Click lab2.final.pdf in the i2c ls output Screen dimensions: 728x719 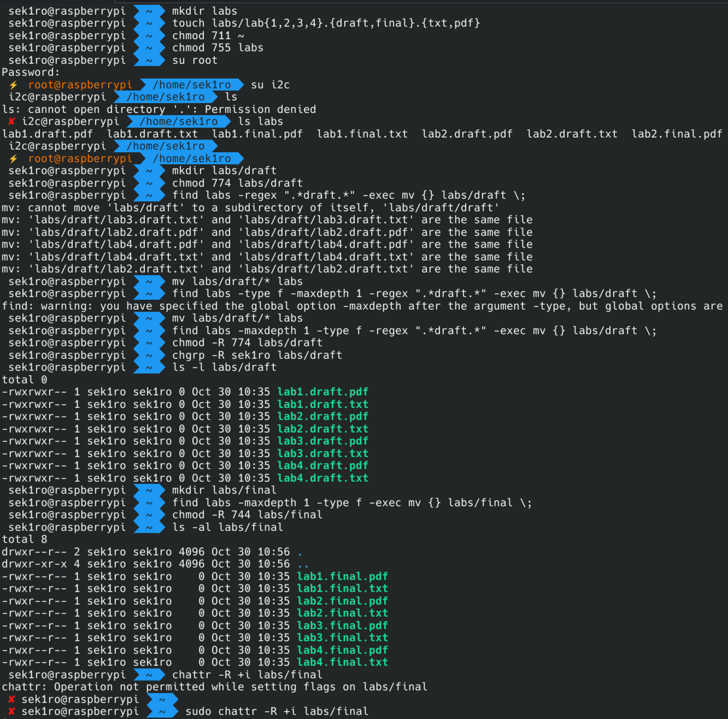pyautogui.click(x=677, y=134)
